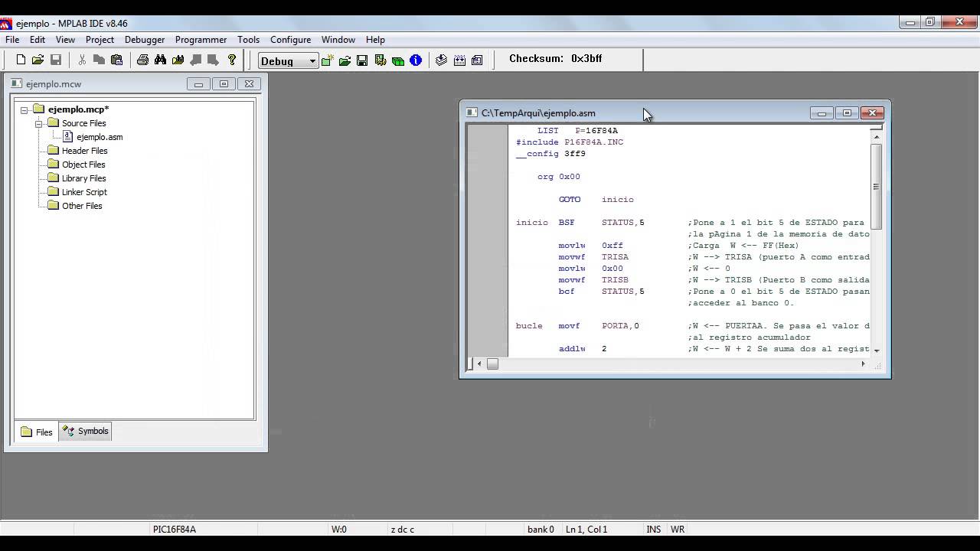Open the View menu

pos(65,40)
